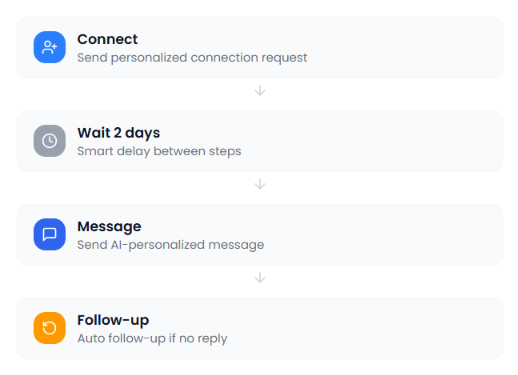
Task: Click 'Send AI-personalized message' description
Action: pyautogui.click(x=171, y=245)
